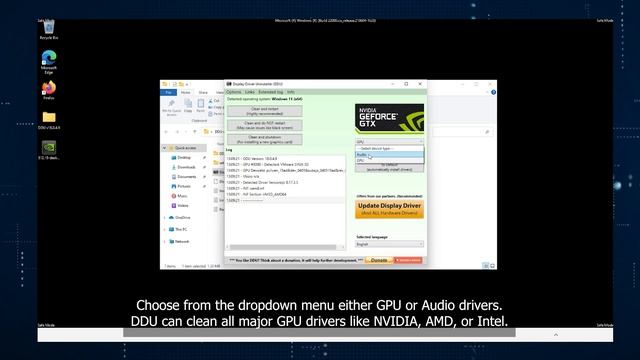Click Music icon in Explorer sidebar
640x360 pixels.
(x=174, y=196)
